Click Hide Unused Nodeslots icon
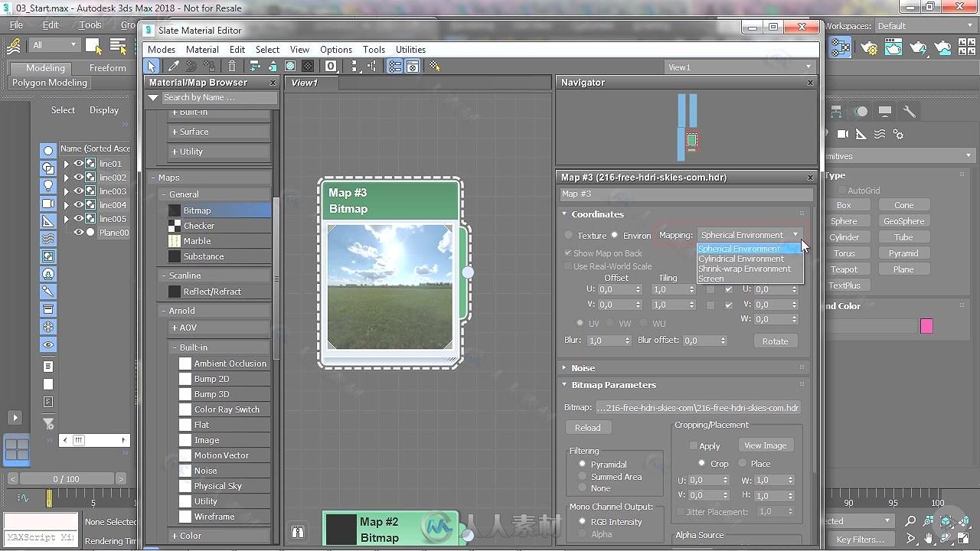980x551 pixels. pos(273,67)
